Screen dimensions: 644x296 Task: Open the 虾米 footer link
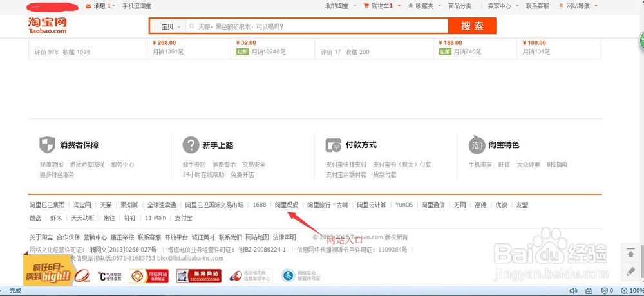point(56,218)
